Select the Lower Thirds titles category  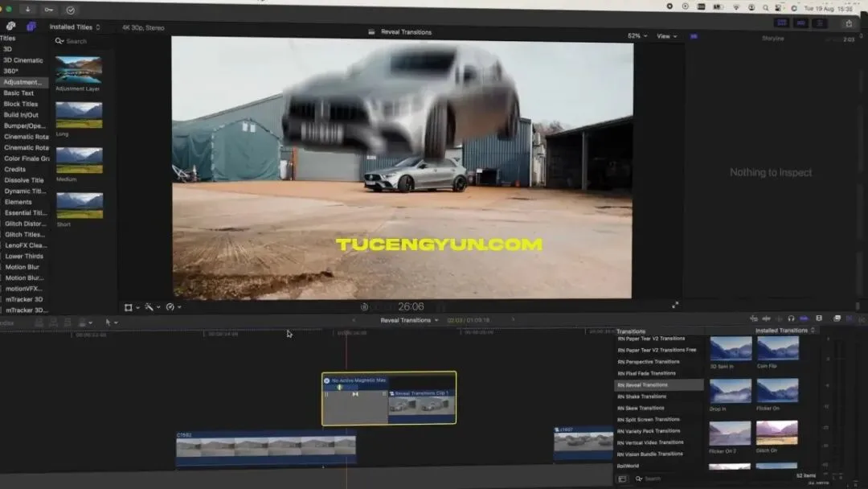pyautogui.click(x=24, y=257)
